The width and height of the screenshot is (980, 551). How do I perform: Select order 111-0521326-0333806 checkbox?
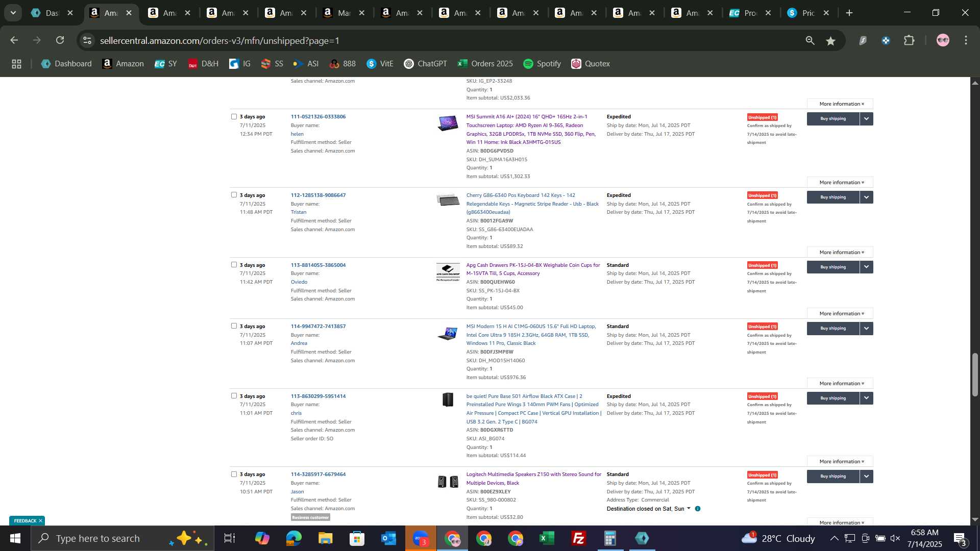point(234,116)
